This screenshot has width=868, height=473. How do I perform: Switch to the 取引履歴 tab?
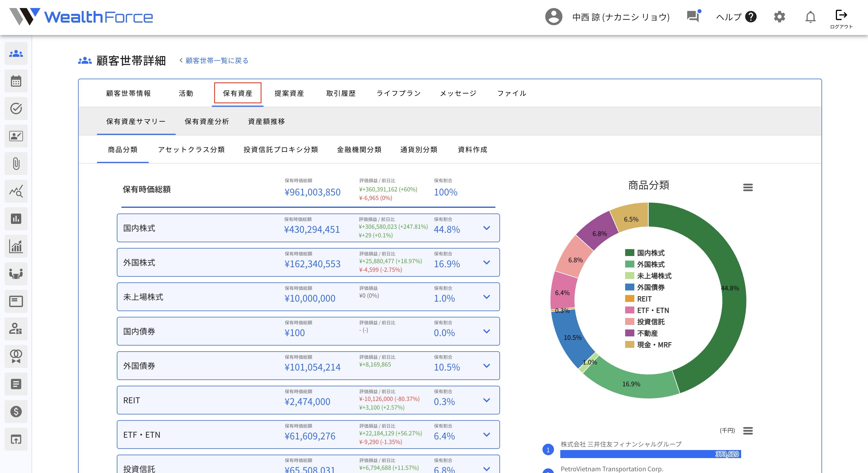pyautogui.click(x=341, y=93)
